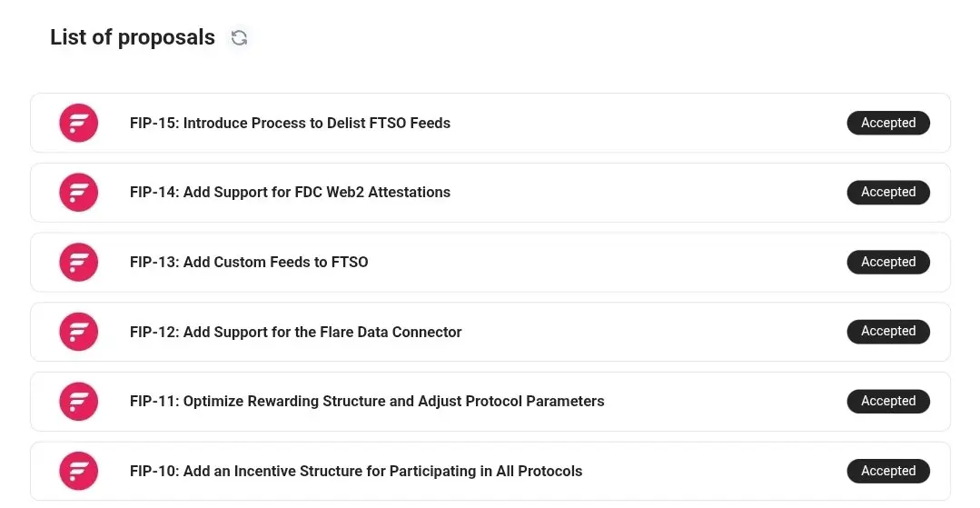Image resolution: width=980 pixels, height=508 pixels.
Task: Click the refresh icon beside List of proposals
Action: (x=239, y=38)
